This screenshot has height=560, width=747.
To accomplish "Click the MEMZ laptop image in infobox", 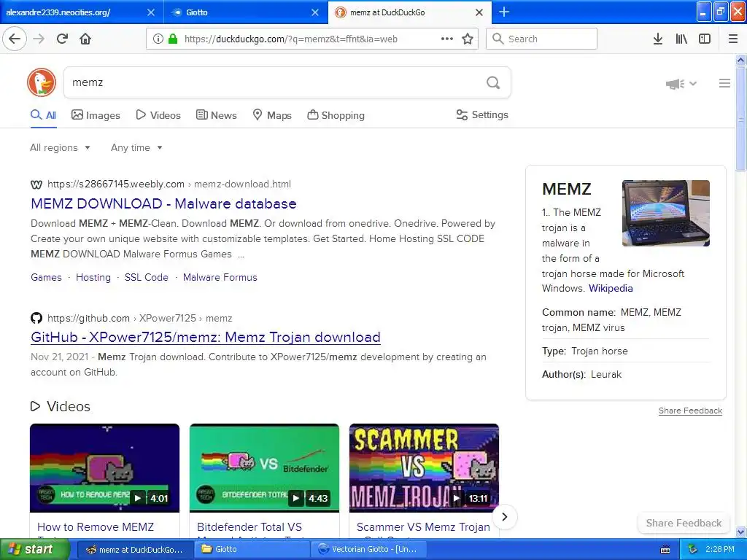I will click(666, 213).
